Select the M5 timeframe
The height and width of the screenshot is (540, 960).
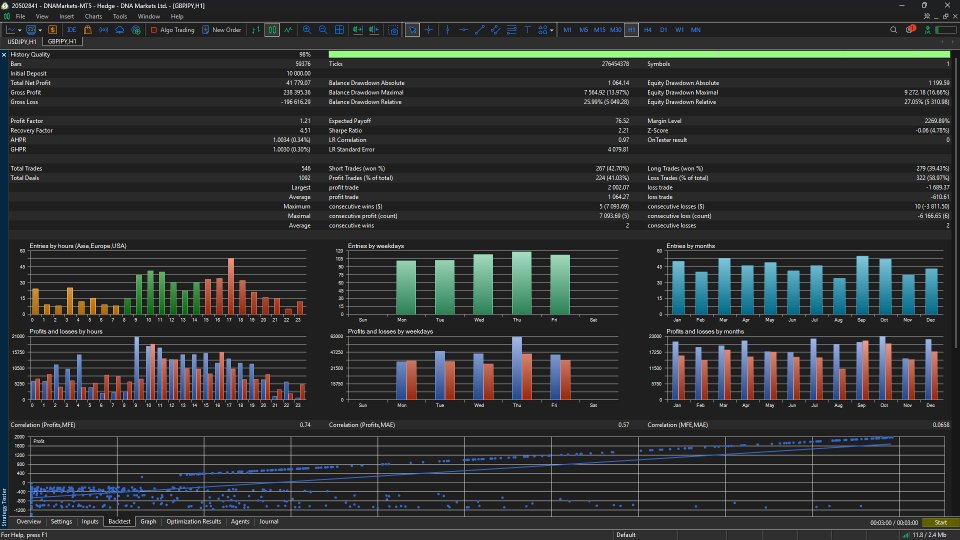pos(583,30)
